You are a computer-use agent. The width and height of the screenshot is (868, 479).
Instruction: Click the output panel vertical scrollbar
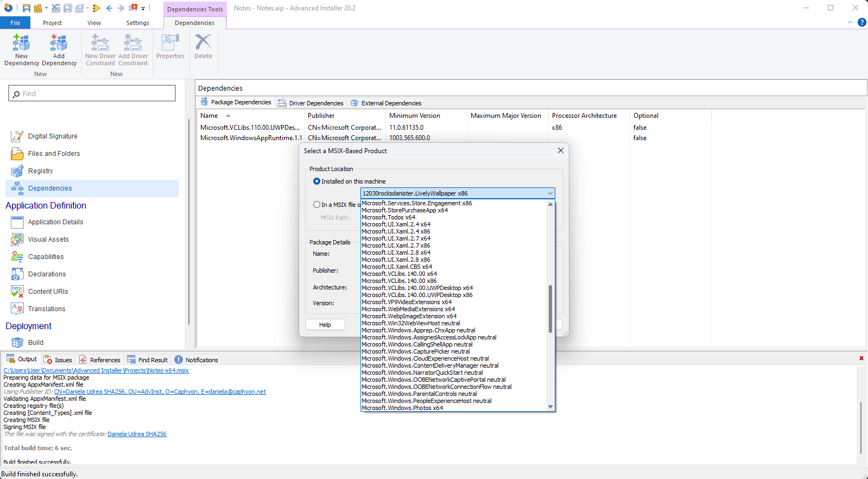point(861,427)
